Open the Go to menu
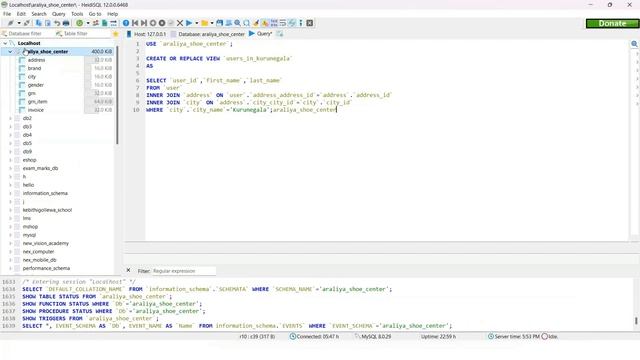Image resolution: width=640 pixels, height=360 pixels. coord(95,14)
